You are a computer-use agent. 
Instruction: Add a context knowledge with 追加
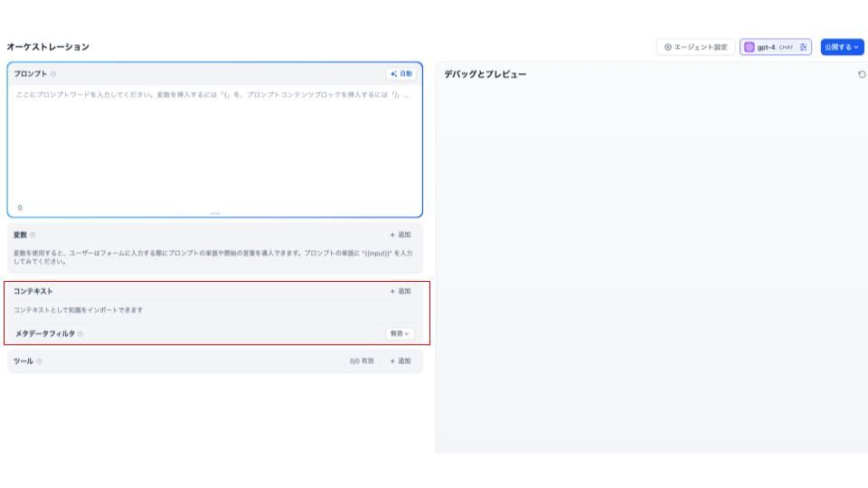pos(400,291)
